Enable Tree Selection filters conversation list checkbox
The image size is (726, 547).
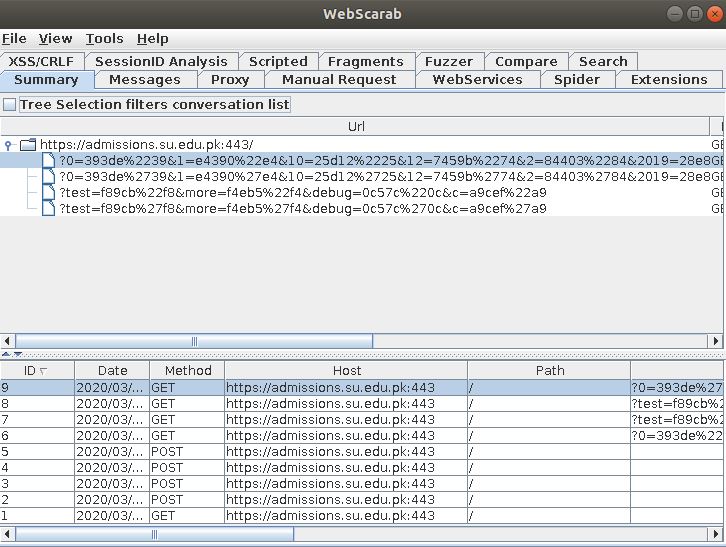pyautogui.click(x=9, y=105)
